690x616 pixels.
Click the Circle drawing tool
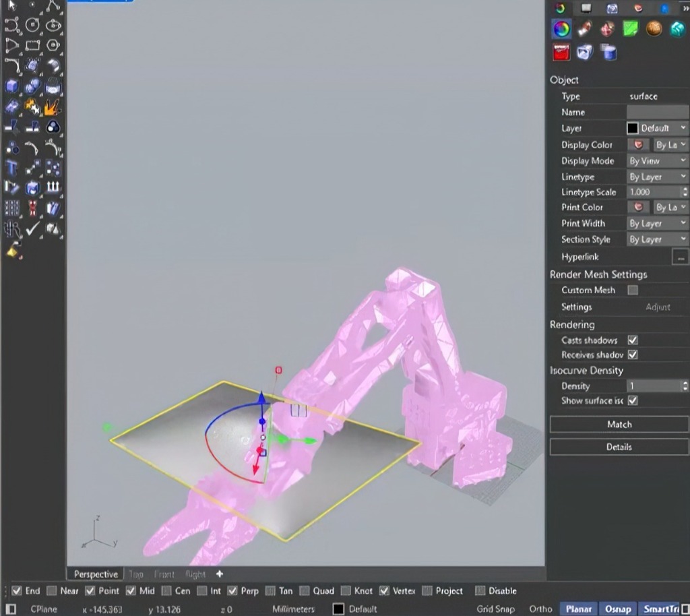(x=32, y=25)
